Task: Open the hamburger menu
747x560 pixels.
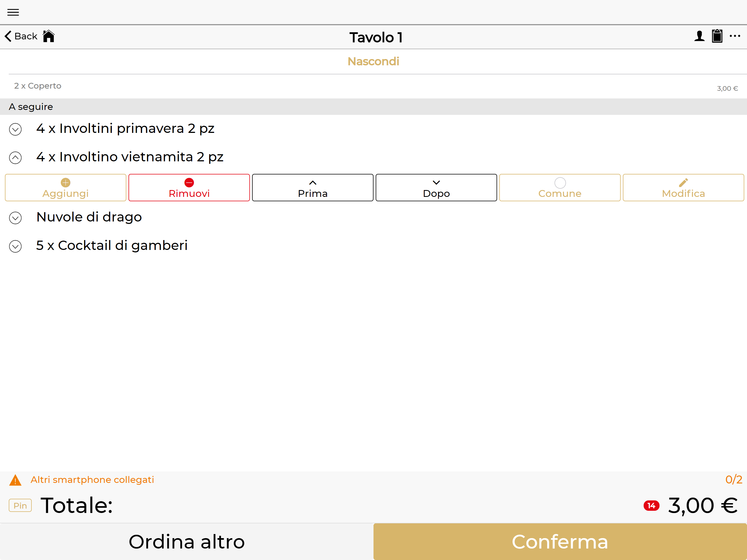Action: coord(13,13)
